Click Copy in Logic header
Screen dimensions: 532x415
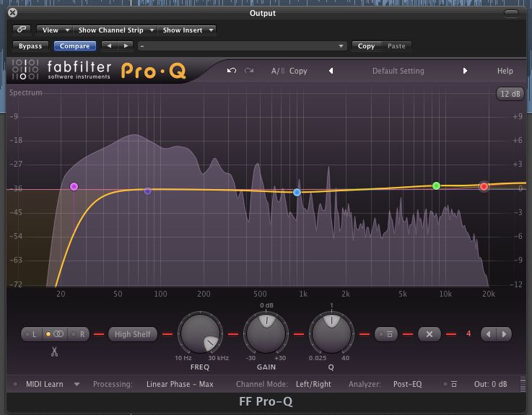pos(366,45)
